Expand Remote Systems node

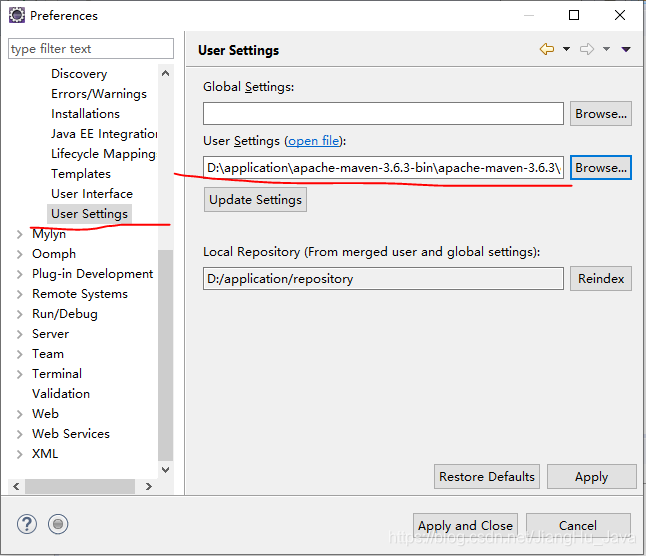pos(19,294)
